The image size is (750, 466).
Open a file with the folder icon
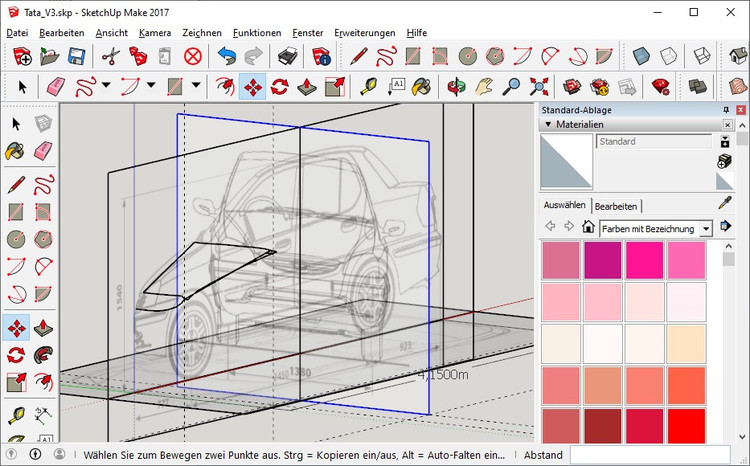[49, 56]
